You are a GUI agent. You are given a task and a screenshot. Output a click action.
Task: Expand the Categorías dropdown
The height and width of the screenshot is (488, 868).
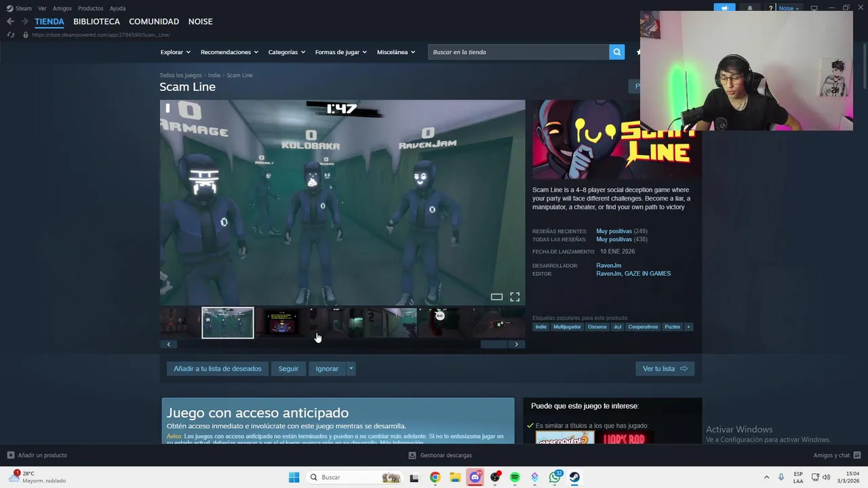tap(287, 52)
